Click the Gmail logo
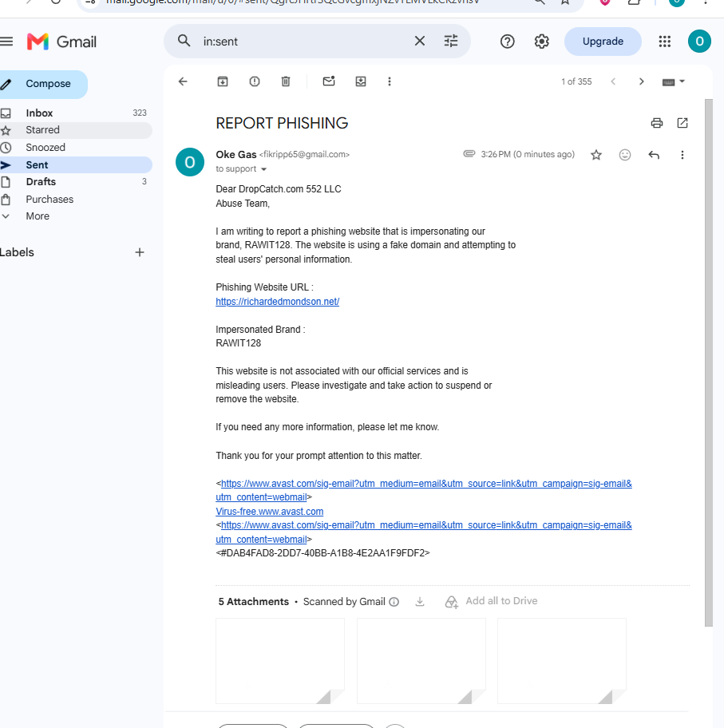The width and height of the screenshot is (724, 728). coord(61,42)
